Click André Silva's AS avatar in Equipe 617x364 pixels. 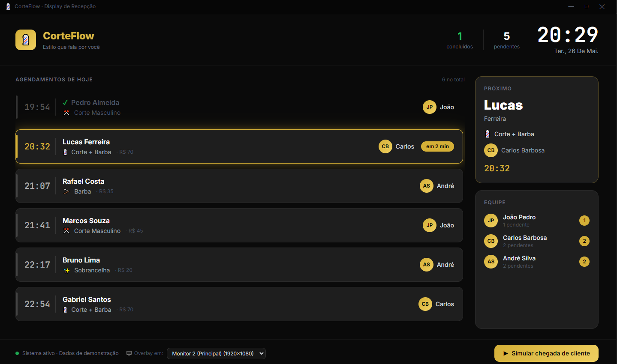491,262
